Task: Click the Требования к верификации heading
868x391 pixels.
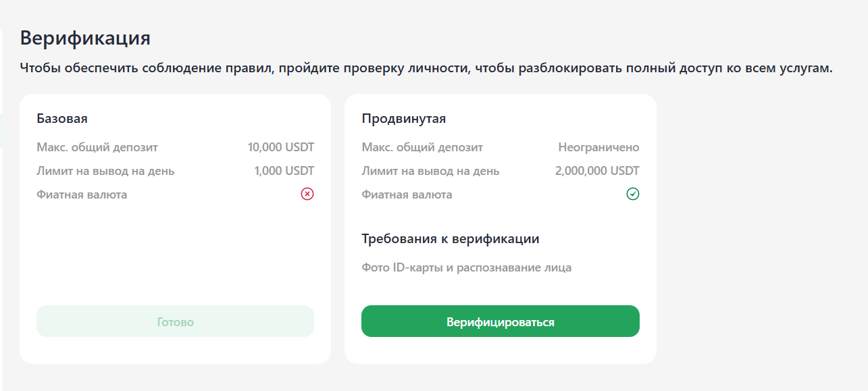Action: tap(451, 238)
